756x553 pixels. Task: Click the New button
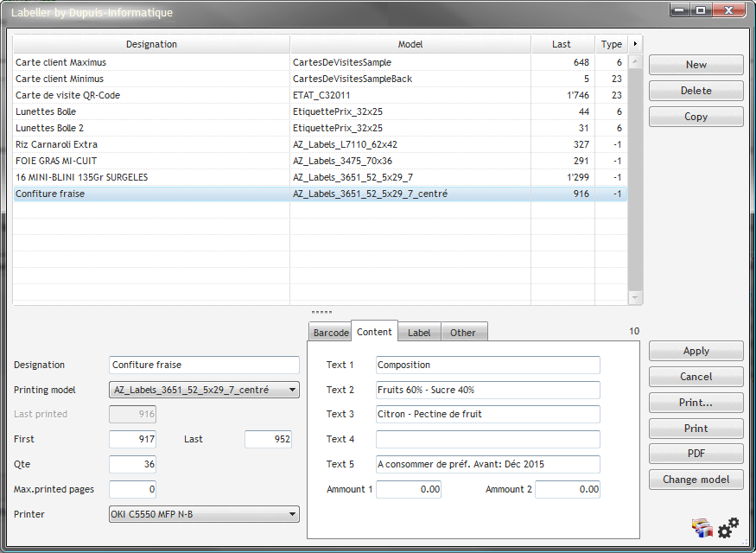(x=696, y=65)
